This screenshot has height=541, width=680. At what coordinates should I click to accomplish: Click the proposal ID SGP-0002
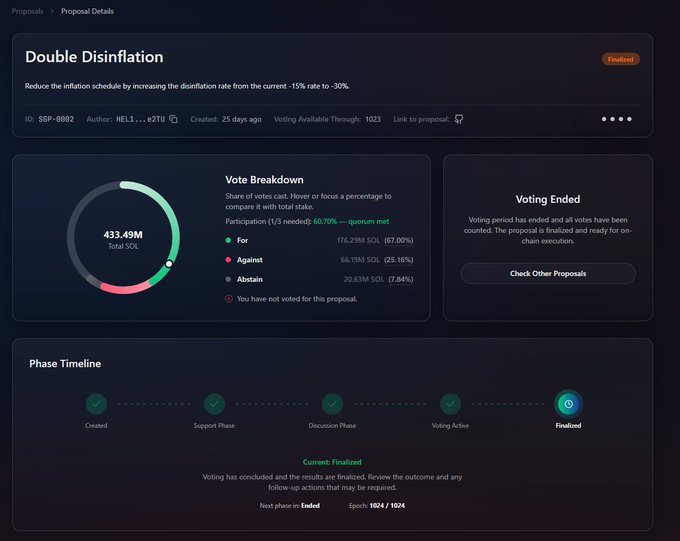56,119
